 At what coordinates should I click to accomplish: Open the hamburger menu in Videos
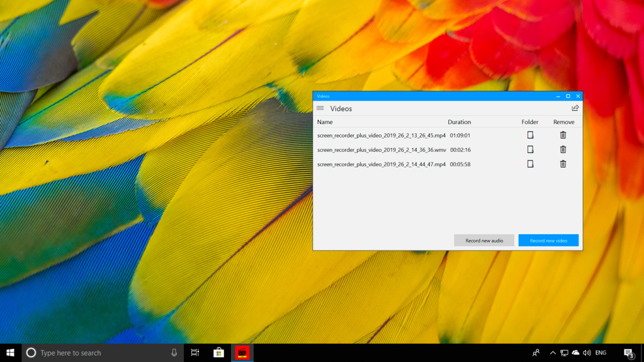pyautogui.click(x=320, y=108)
